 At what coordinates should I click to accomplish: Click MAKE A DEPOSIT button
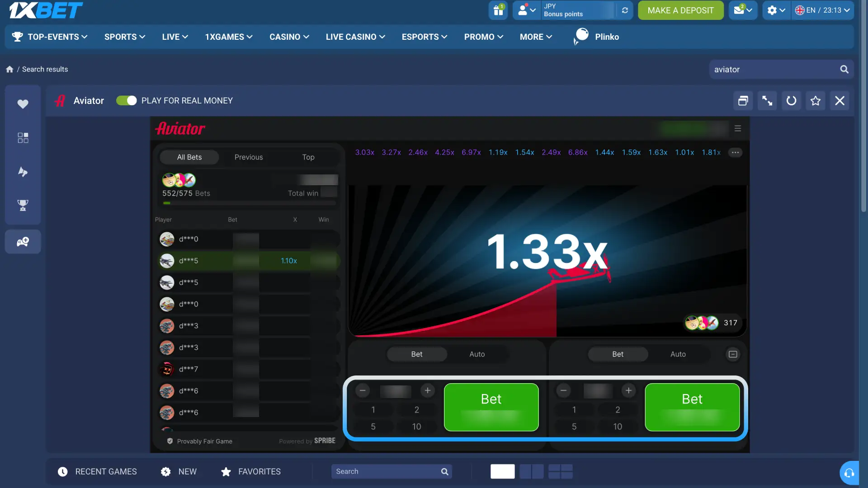(x=680, y=10)
